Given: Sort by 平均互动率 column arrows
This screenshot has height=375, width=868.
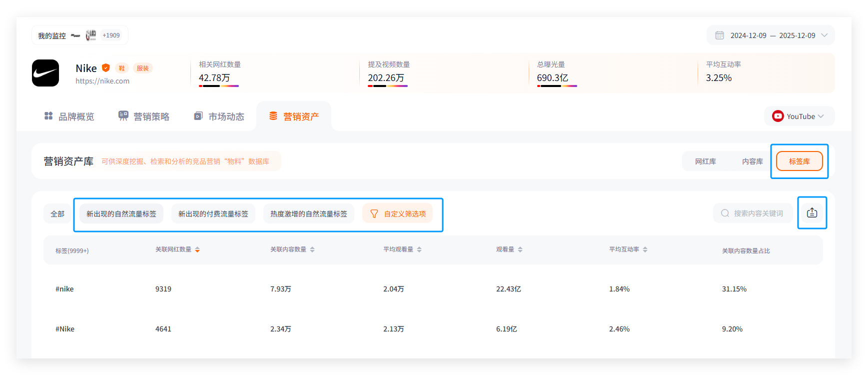Looking at the screenshot, I should [645, 249].
